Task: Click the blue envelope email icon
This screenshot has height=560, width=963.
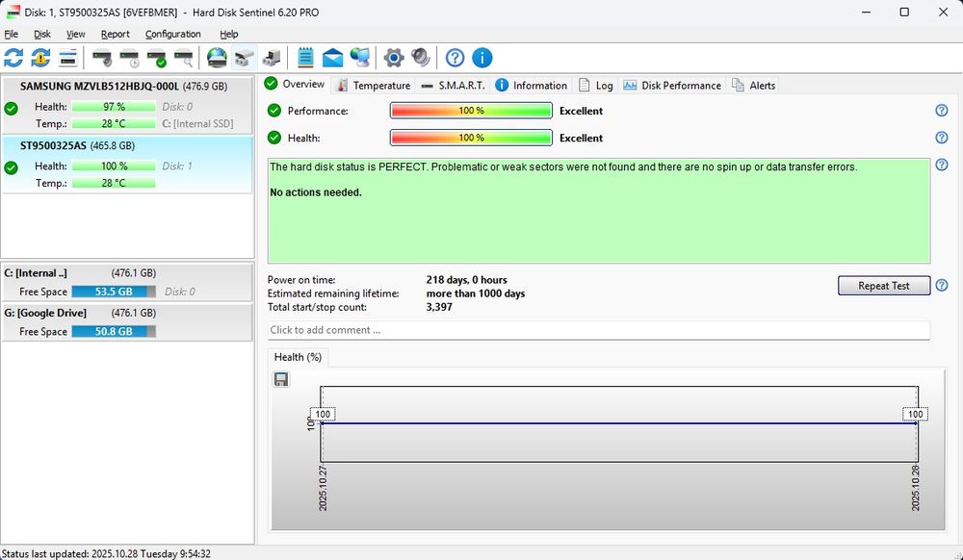Action: [x=332, y=59]
